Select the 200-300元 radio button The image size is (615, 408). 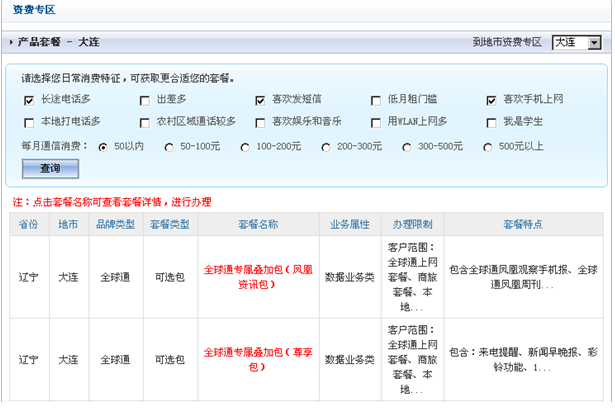(326, 148)
